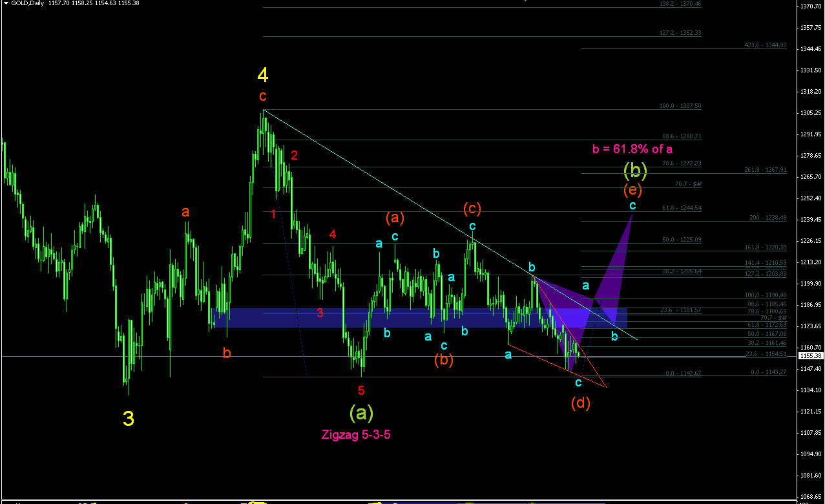Click the orange "(e)" wave label

(x=633, y=190)
